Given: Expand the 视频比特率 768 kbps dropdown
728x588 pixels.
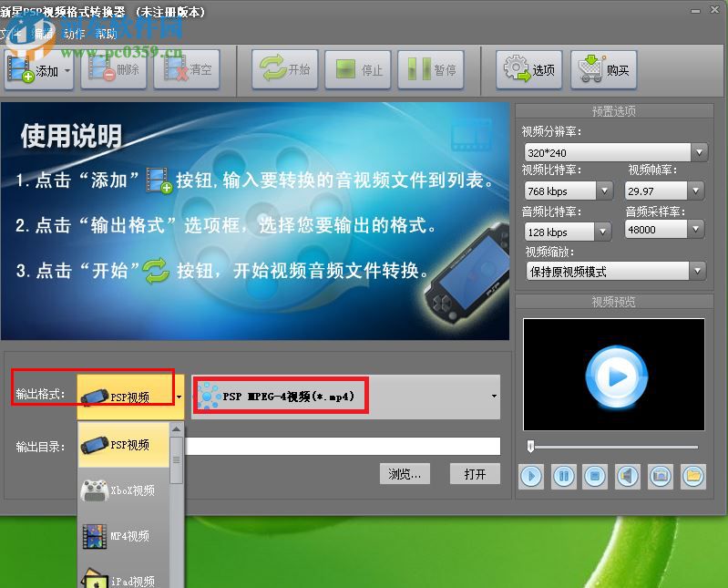Looking at the screenshot, I should click(604, 191).
